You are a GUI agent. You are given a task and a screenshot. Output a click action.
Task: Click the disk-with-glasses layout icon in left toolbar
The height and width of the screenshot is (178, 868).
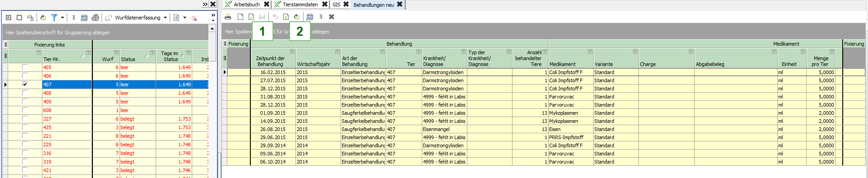(84, 18)
